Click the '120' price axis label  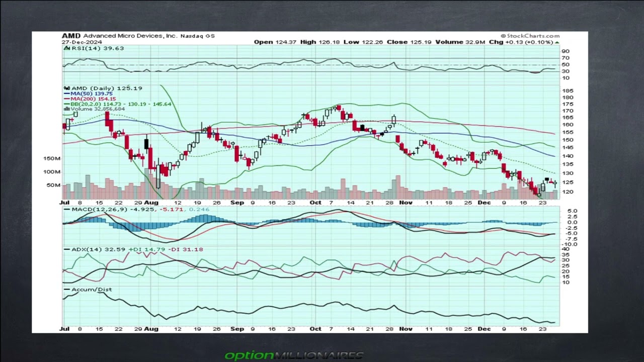[568, 192]
